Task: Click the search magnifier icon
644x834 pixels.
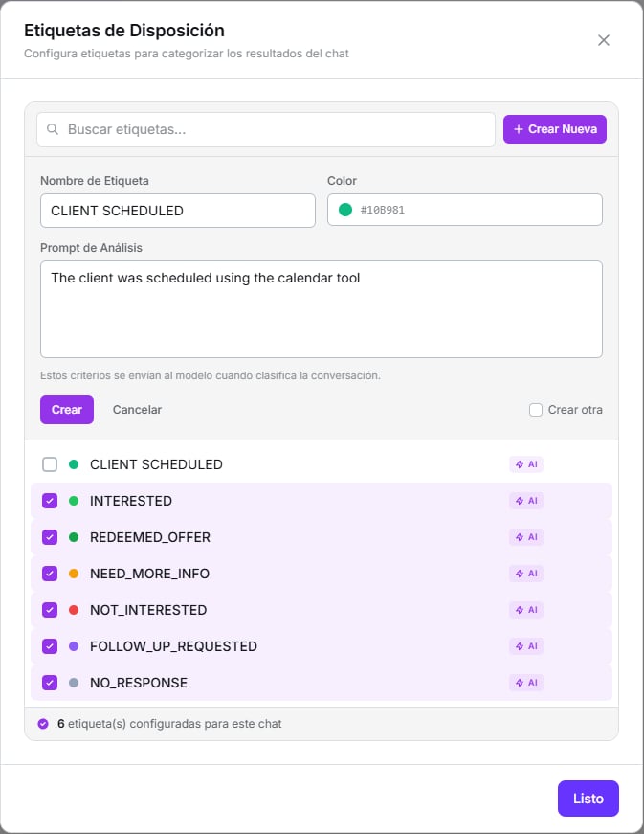Action: (53, 129)
